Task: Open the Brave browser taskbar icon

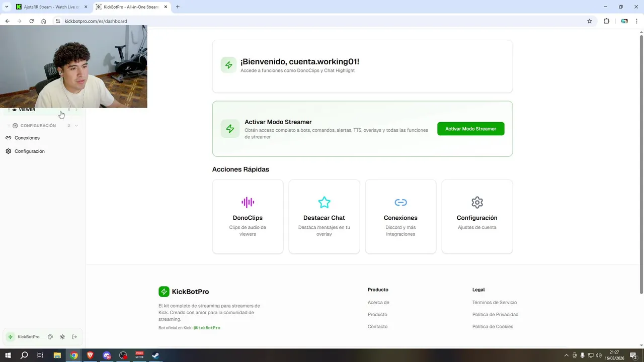Action: point(90,355)
